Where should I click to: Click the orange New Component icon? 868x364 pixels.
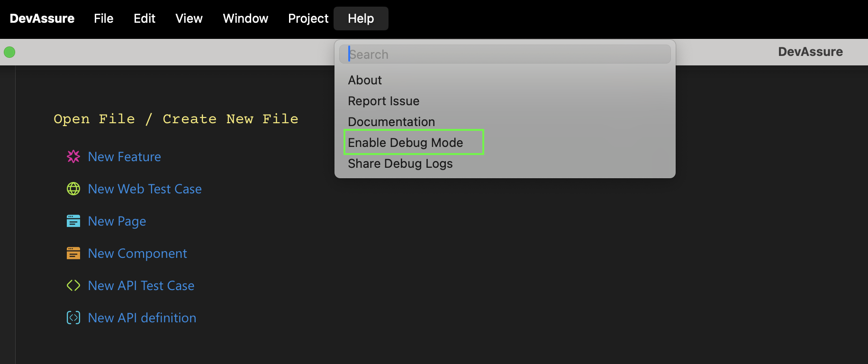73,253
